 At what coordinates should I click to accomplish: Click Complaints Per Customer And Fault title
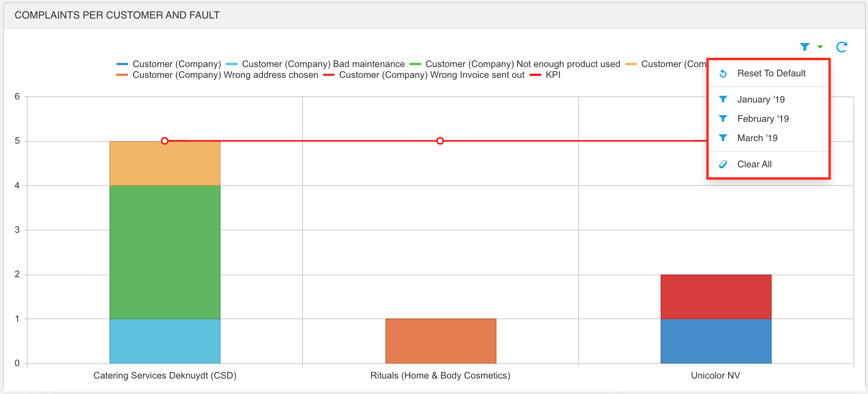point(117,15)
